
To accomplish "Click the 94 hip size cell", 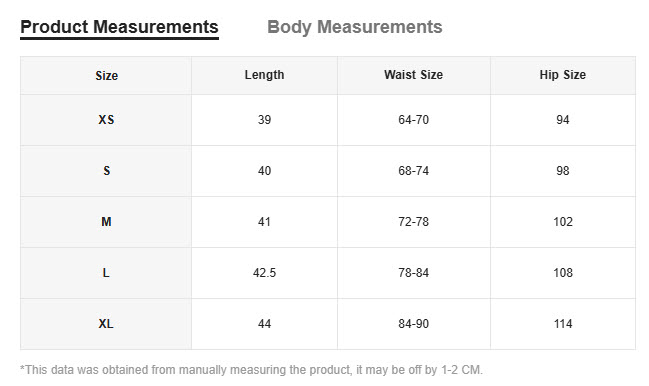I will pyautogui.click(x=563, y=120).
